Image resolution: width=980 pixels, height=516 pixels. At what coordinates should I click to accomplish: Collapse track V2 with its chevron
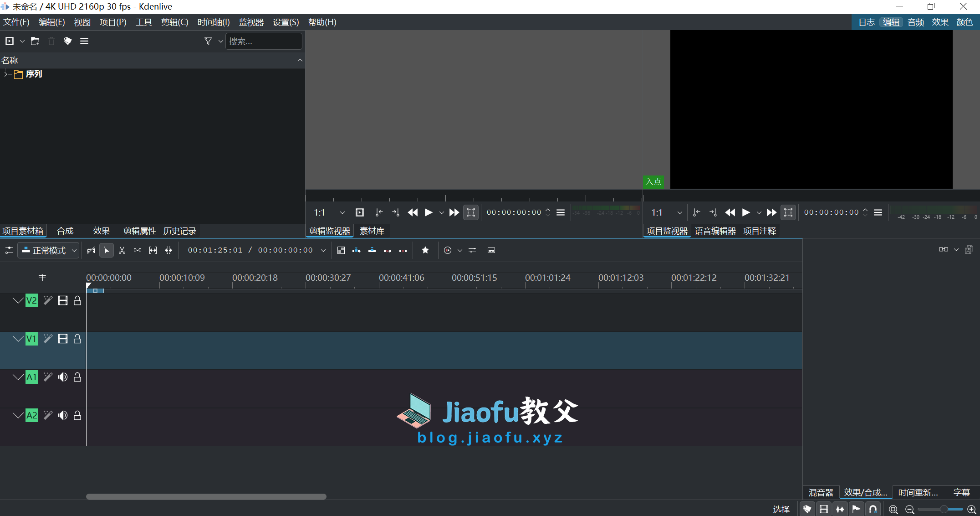(x=18, y=301)
